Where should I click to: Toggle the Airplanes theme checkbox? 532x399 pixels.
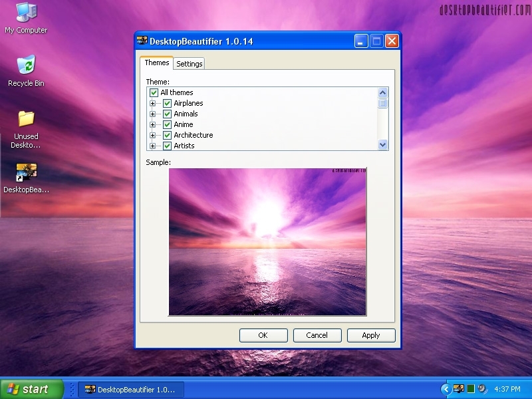pyautogui.click(x=167, y=103)
